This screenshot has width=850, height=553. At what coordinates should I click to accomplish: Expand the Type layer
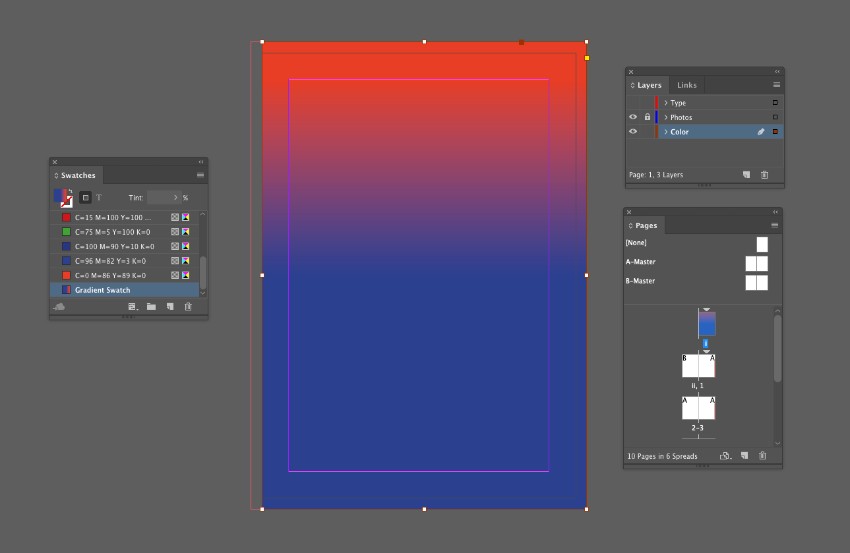[x=666, y=102]
